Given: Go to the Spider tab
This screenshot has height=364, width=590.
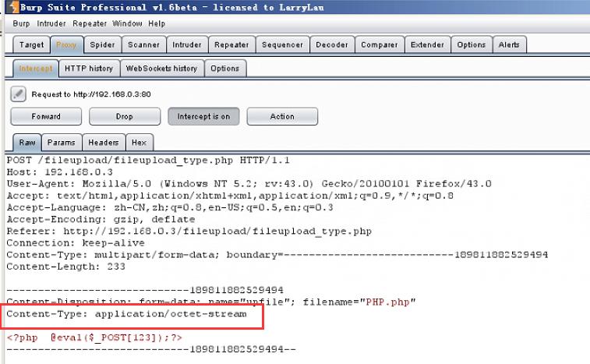Looking at the screenshot, I should click(x=102, y=44).
